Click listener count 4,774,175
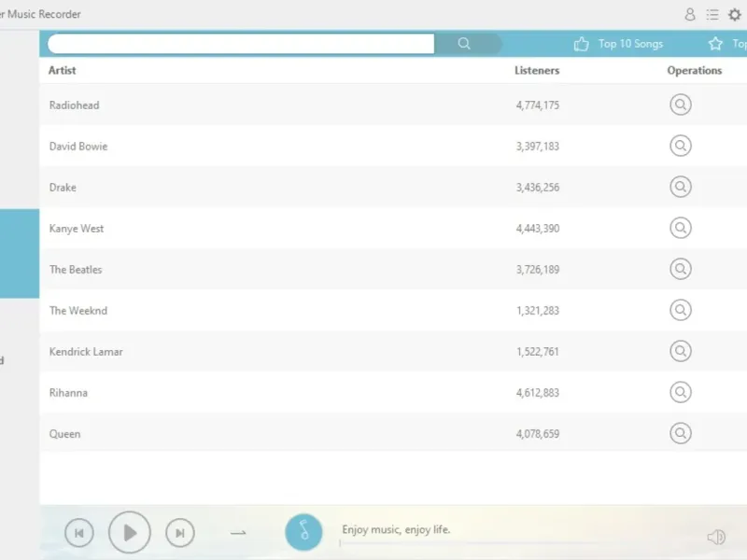 pyautogui.click(x=538, y=105)
